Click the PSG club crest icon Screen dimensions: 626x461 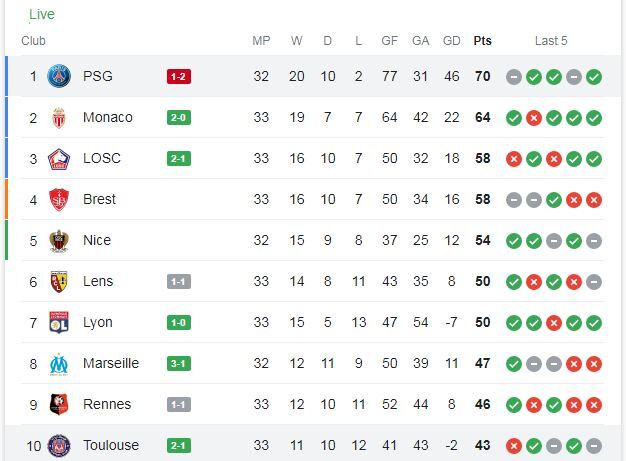[60, 76]
